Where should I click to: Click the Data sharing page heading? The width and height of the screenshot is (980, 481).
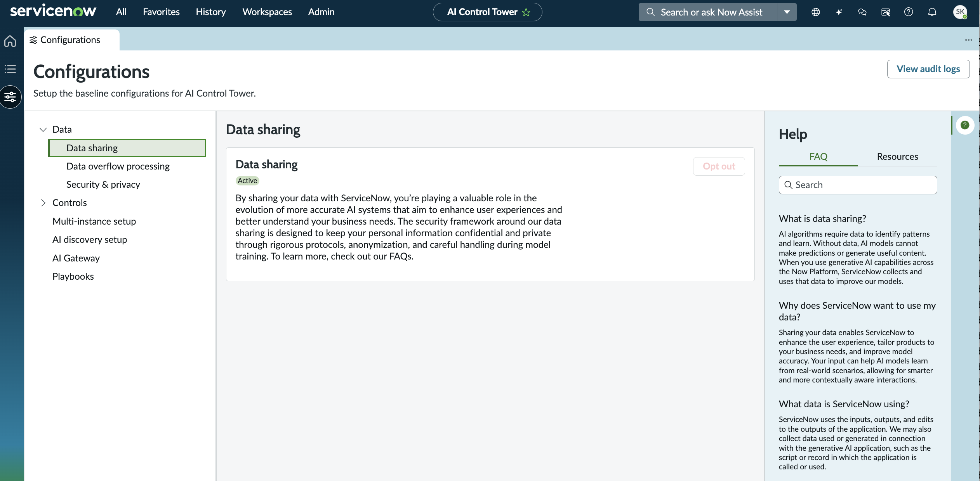[x=263, y=130]
